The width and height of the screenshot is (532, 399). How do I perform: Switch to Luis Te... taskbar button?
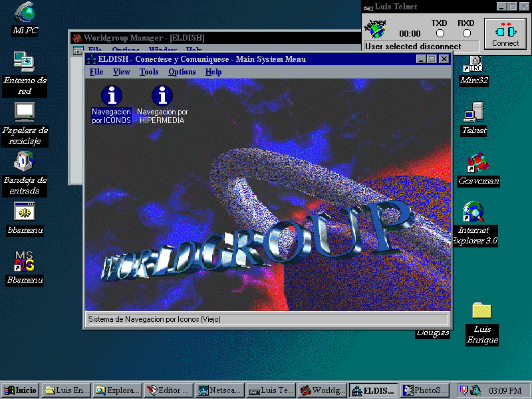(271, 390)
